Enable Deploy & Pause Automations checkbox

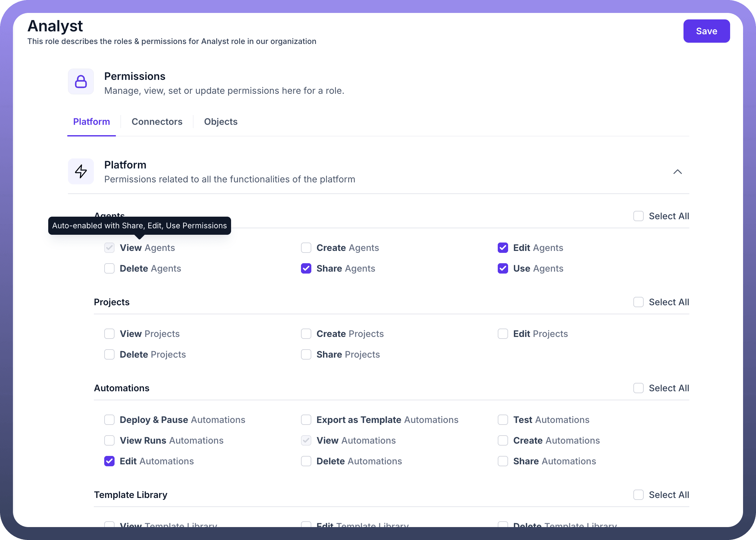click(109, 420)
